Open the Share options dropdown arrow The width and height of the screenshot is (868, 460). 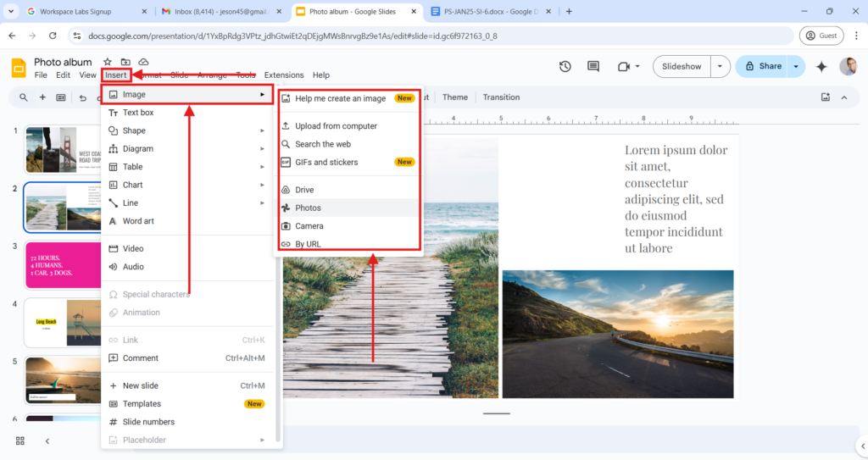click(796, 66)
